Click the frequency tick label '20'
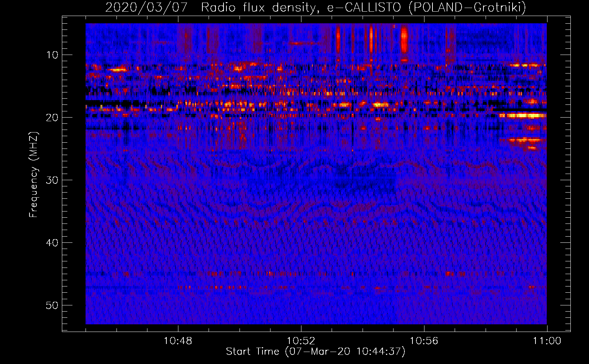Viewport: 589px width, 364px height. click(x=52, y=118)
